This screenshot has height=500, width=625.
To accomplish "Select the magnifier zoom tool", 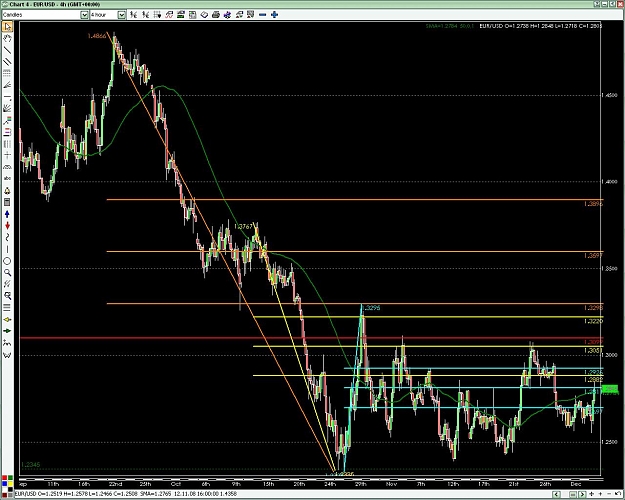I will click(7, 272).
